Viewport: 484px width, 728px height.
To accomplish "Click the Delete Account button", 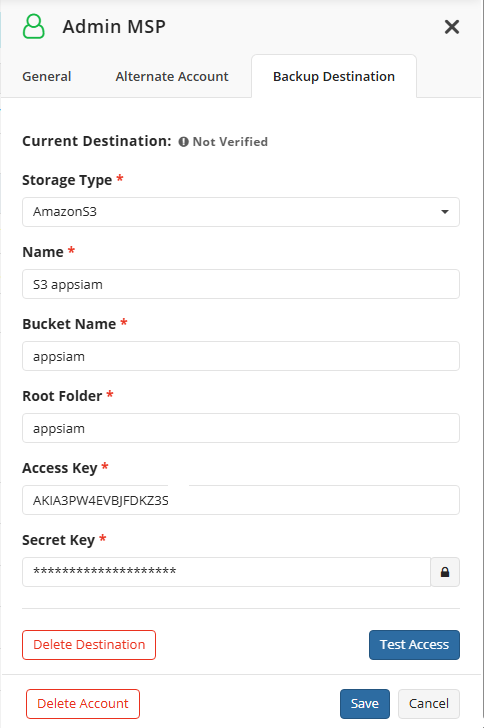I will pos(83,704).
